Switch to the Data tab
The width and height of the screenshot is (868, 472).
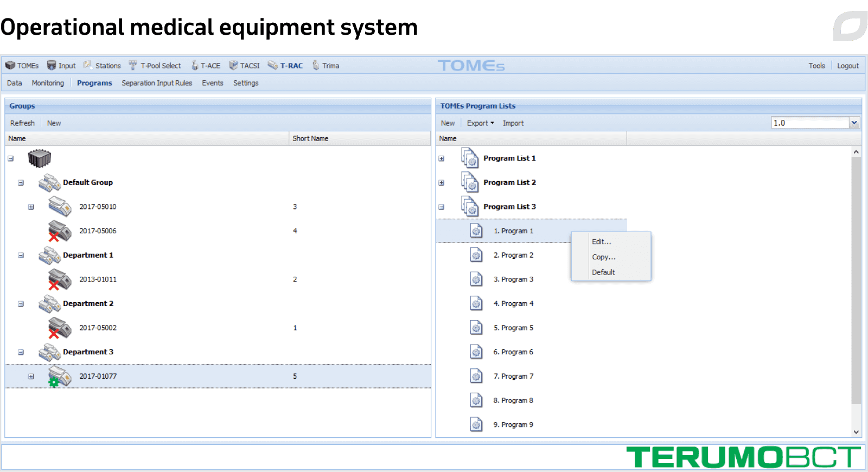click(15, 83)
